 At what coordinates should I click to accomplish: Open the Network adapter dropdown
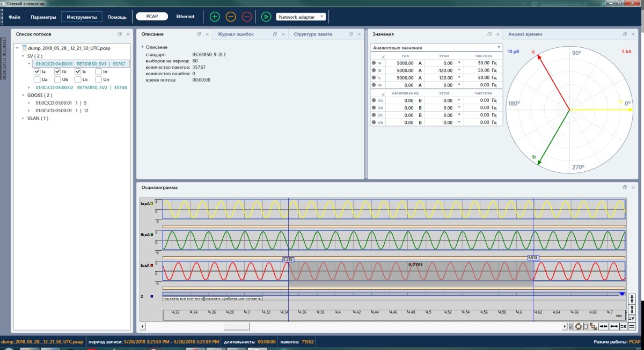point(301,17)
